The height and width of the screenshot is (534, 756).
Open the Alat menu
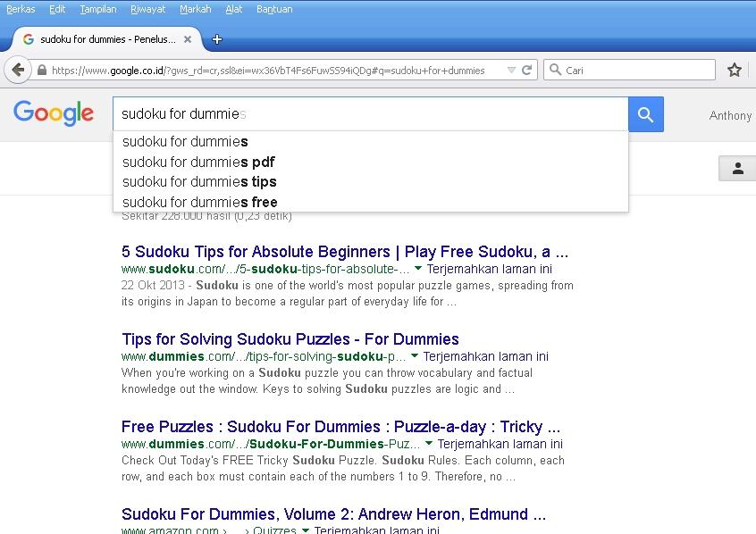(x=234, y=9)
